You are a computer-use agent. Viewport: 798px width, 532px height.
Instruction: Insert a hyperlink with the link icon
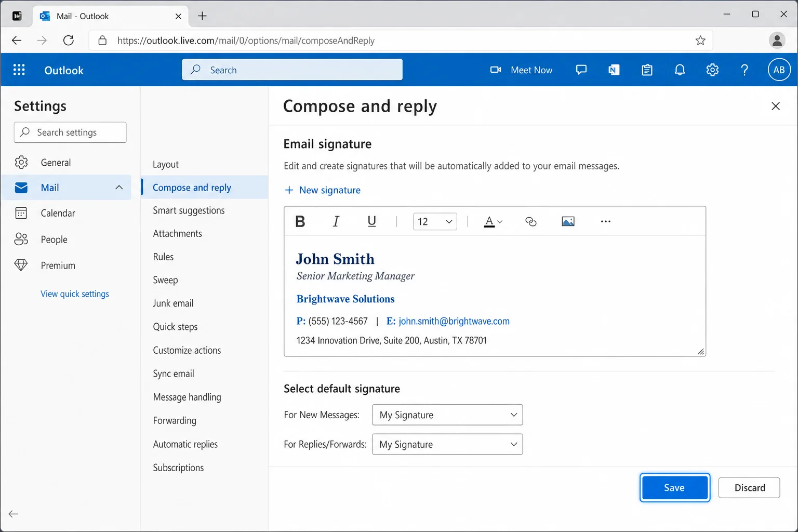(x=531, y=222)
